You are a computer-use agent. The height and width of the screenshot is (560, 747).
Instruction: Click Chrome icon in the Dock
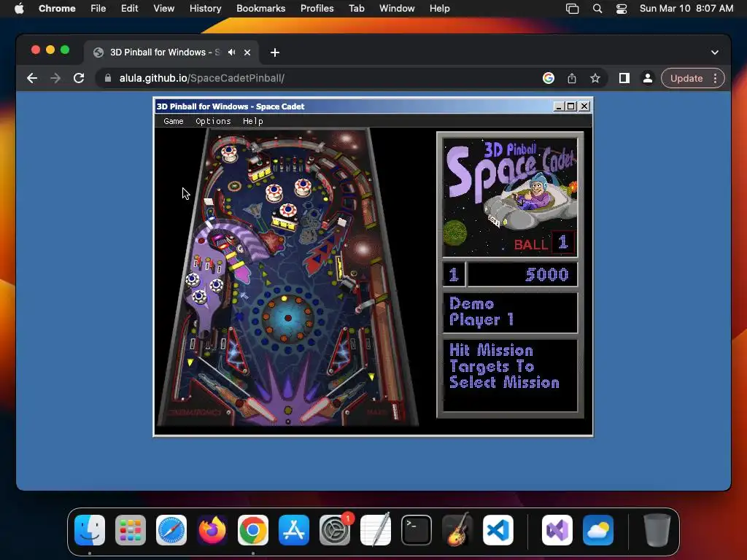coord(253,530)
